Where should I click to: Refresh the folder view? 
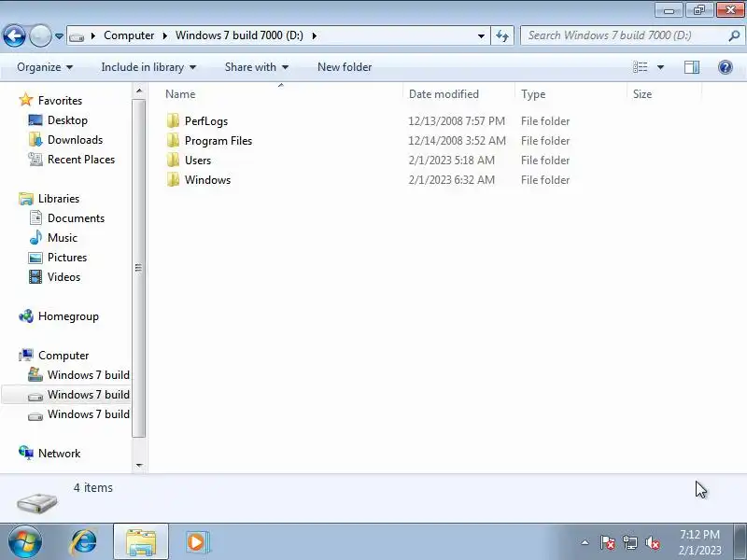pyautogui.click(x=502, y=35)
